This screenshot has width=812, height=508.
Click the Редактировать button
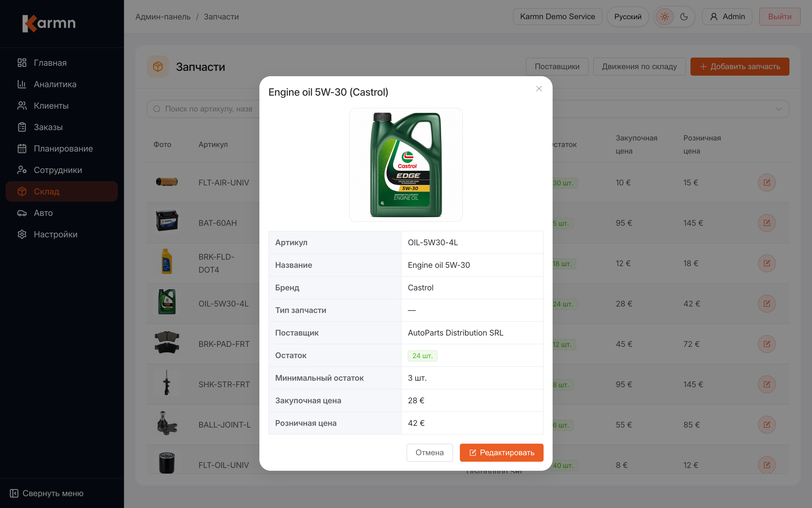pyautogui.click(x=502, y=453)
